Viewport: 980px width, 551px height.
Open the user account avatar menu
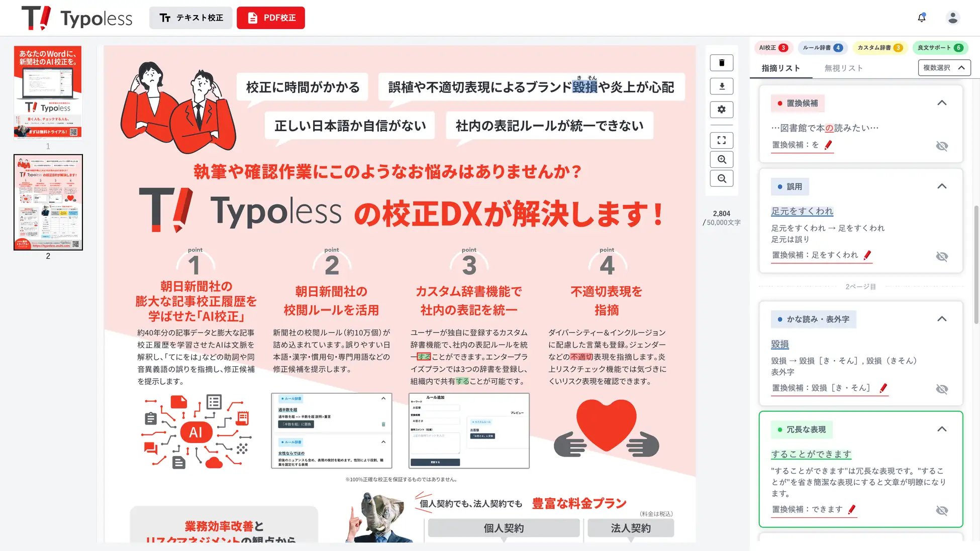pos(952,18)
